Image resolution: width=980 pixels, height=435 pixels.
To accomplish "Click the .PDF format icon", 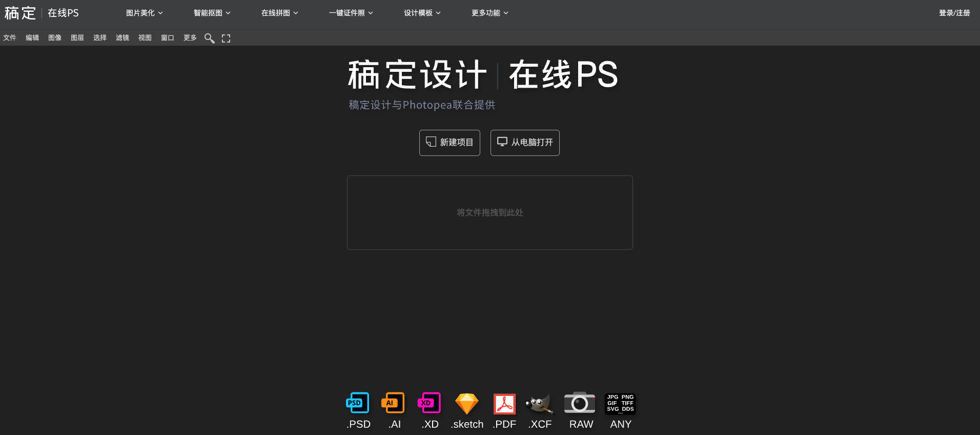I will [504, 404].
